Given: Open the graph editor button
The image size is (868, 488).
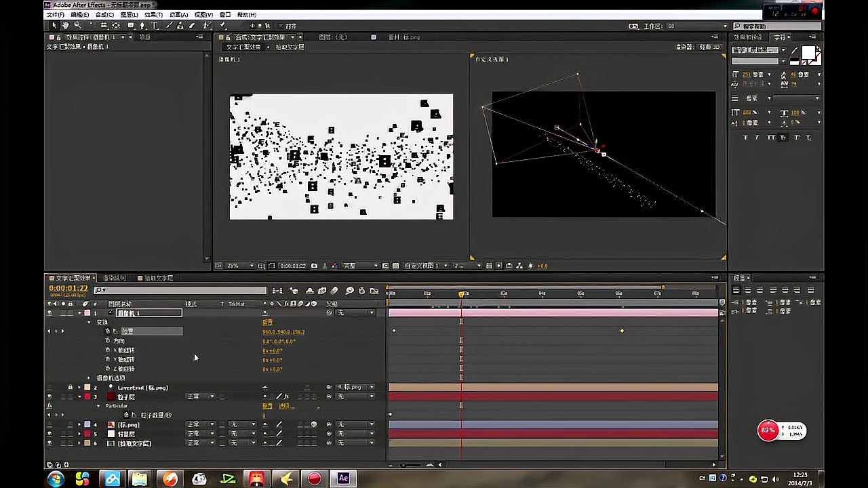Looking at the screenshot, I should (x=374, y=290).
